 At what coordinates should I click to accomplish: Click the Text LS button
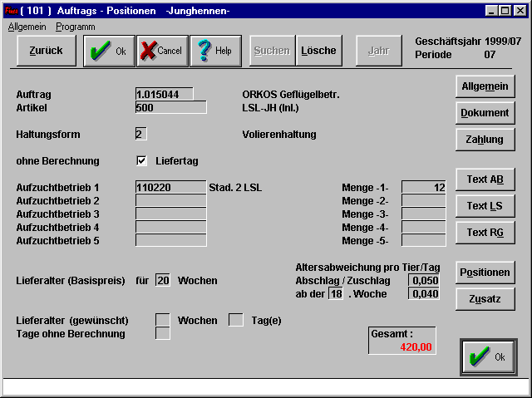[485, 206]
